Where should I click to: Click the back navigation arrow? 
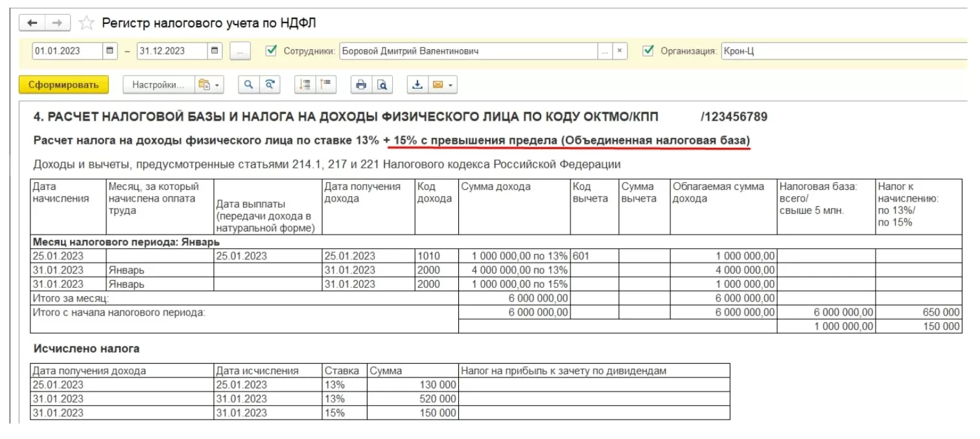point(32,23)
